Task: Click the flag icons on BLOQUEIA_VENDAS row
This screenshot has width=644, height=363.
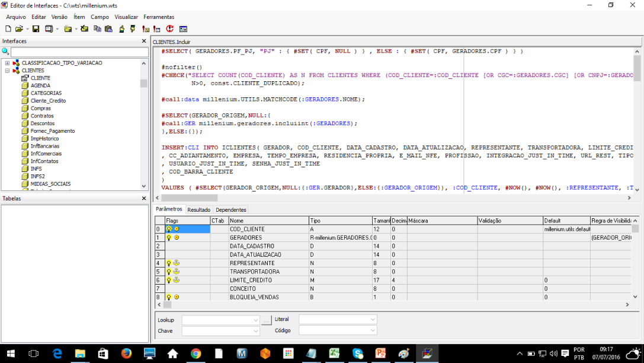Action: pyautogui.click(x=172, y=297)
